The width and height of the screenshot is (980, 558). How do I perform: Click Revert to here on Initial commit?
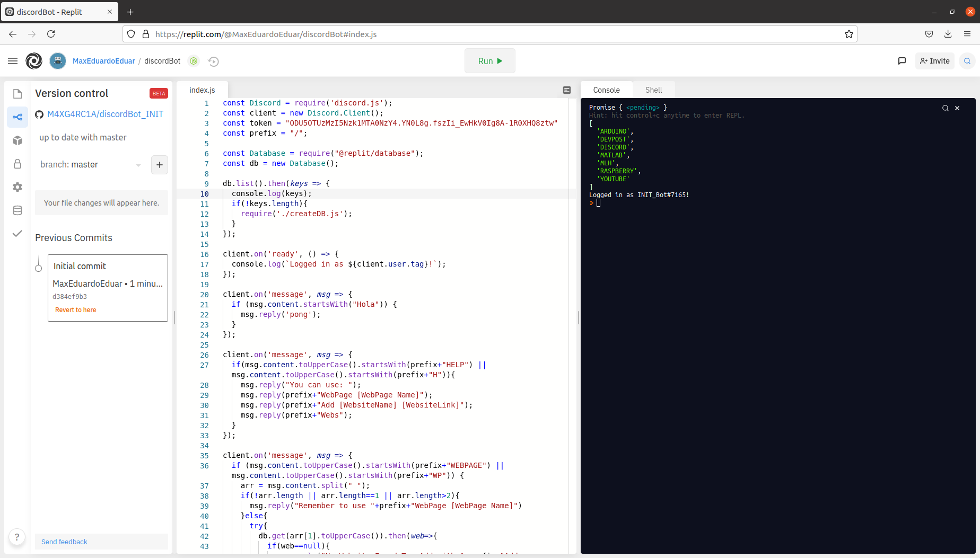[x=76, y=310]
